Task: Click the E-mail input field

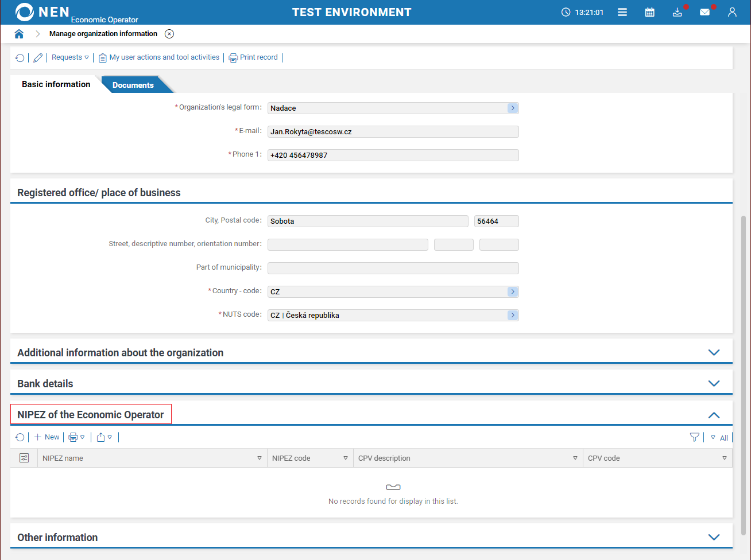Action: pyautogui.click(x=393, y=132)
